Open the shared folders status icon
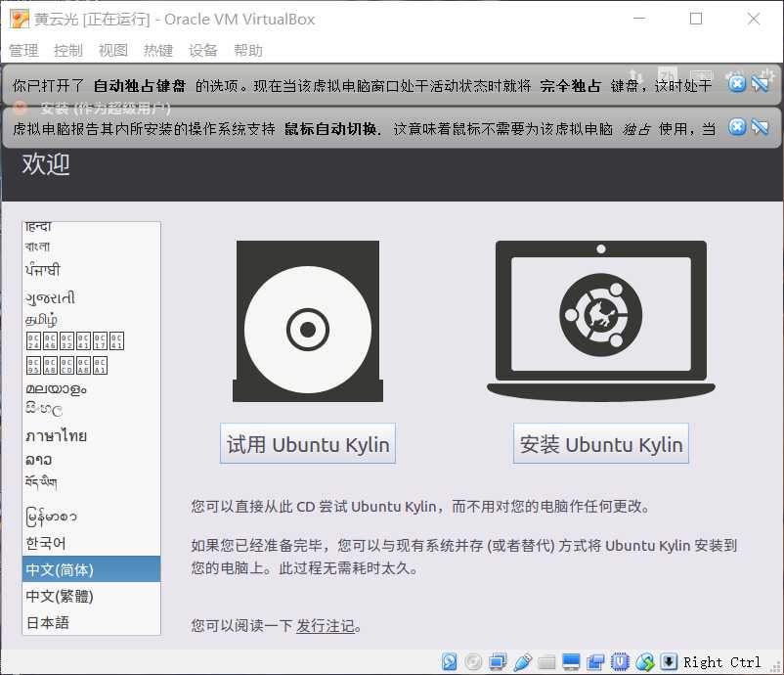Screen dimensions: 784x675 click(x=546, y=662)
